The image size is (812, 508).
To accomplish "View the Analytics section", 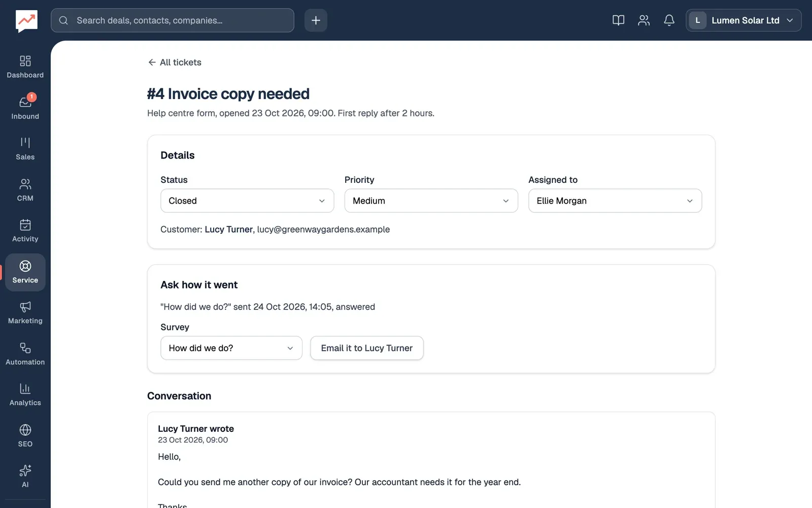I will tap(25, 395).
